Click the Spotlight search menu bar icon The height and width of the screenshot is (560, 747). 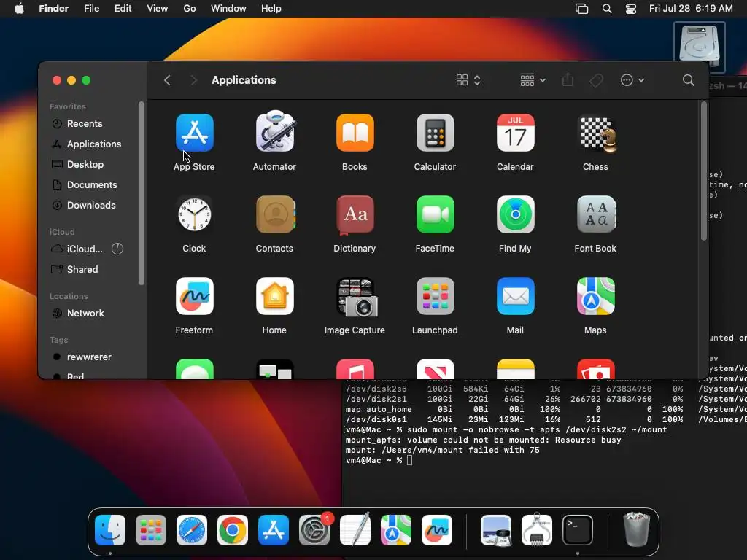click(x=607, y=9)
